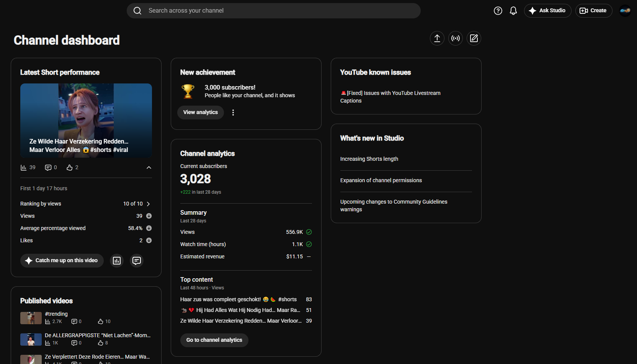637x364 pixels.
Task: Click the Watch time 1.1K value
Action: coord(297,244)
